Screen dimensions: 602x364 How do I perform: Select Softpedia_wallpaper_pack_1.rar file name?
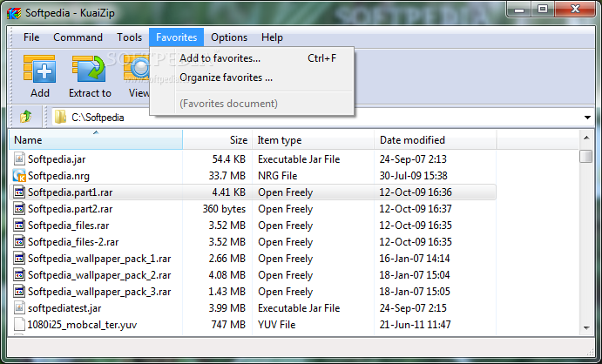click(99, 259)
